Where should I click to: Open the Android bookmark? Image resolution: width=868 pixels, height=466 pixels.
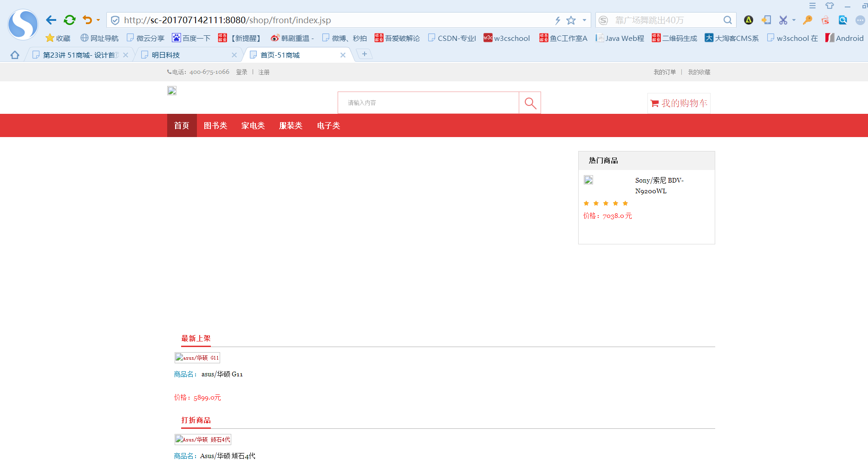tap(845, 38)
